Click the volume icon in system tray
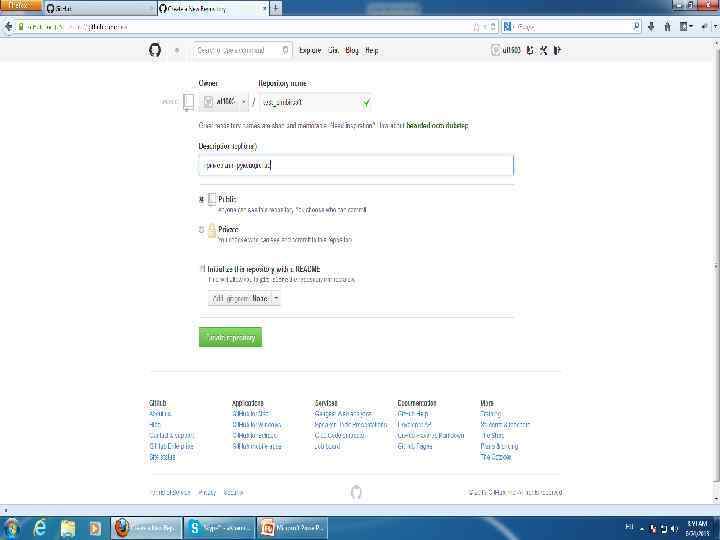 (x=674, y=529)
